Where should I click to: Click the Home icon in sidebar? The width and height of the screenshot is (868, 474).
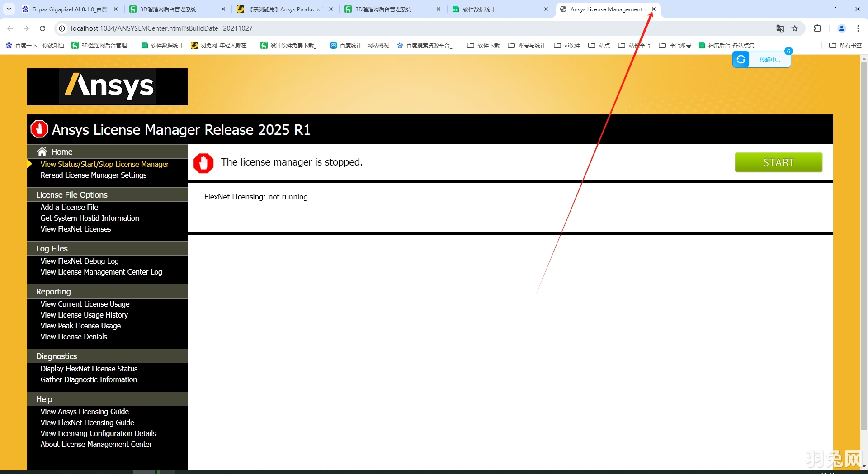click(x=42, y=152)
